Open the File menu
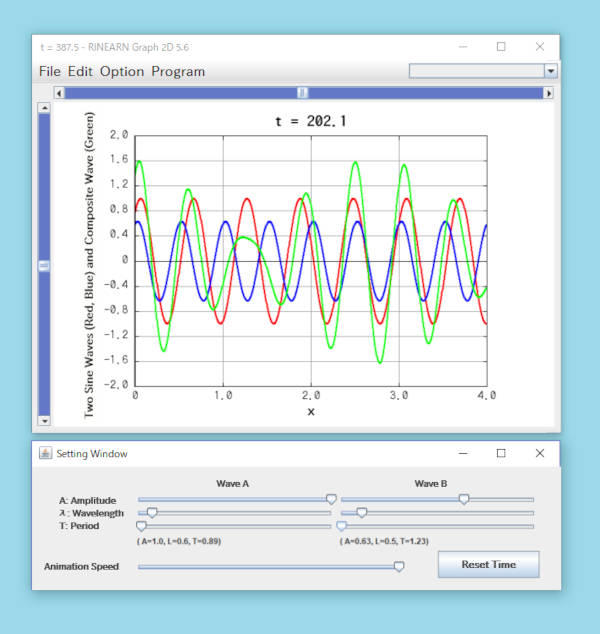Screen dimensions: 600x634 tap(50, 72)
